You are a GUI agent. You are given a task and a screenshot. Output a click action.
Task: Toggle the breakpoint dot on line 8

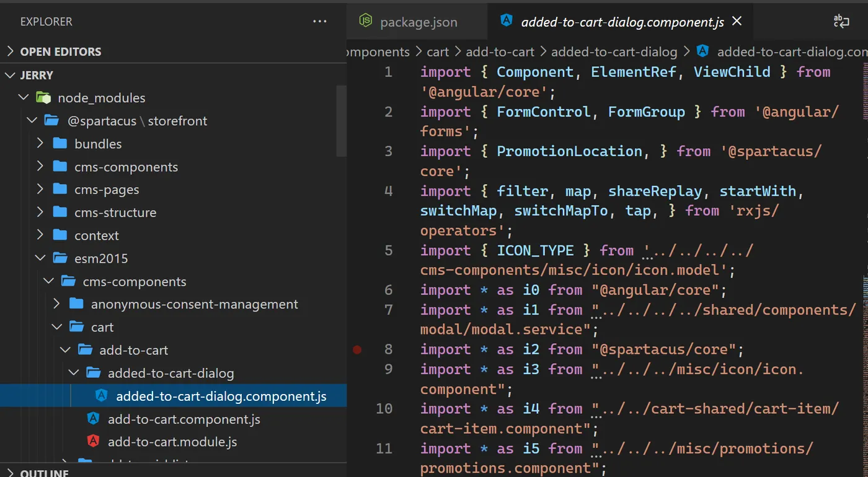point(357,349)
